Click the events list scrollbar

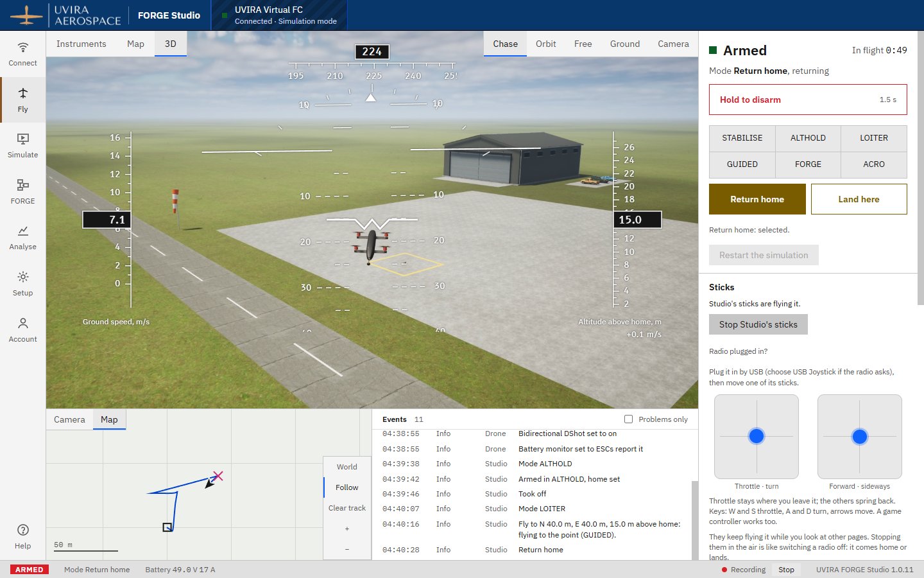(694, 520)
